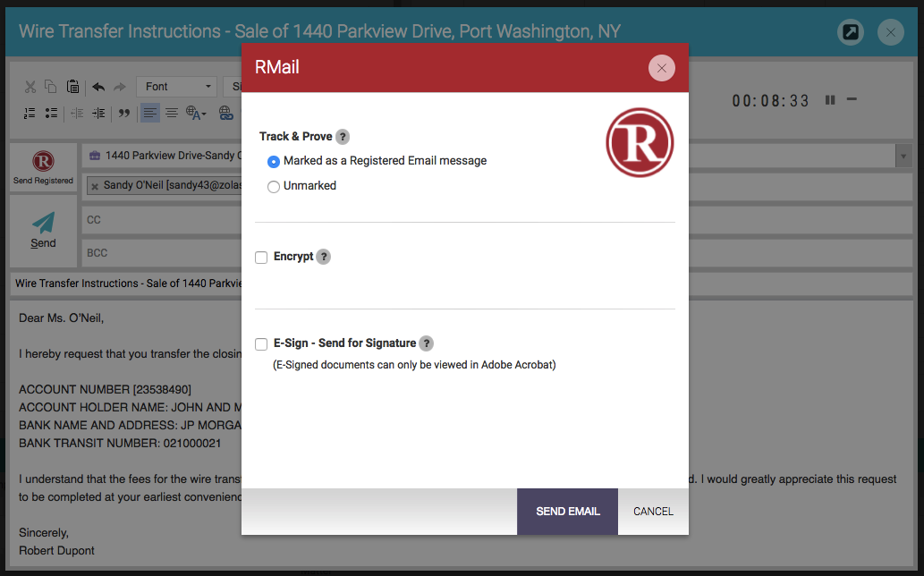This screenshot has width=924, height=576.
Task: Pause the timer
Action: click(830, 100)
